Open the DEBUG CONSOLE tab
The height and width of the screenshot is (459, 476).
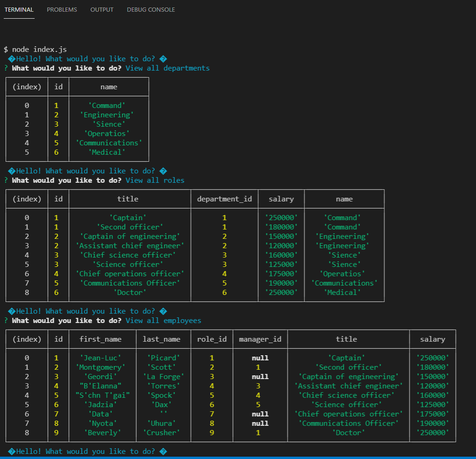pos(151,10)
